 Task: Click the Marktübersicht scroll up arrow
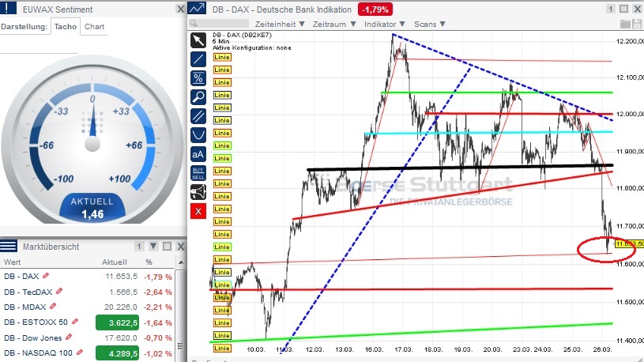point(181,262)
